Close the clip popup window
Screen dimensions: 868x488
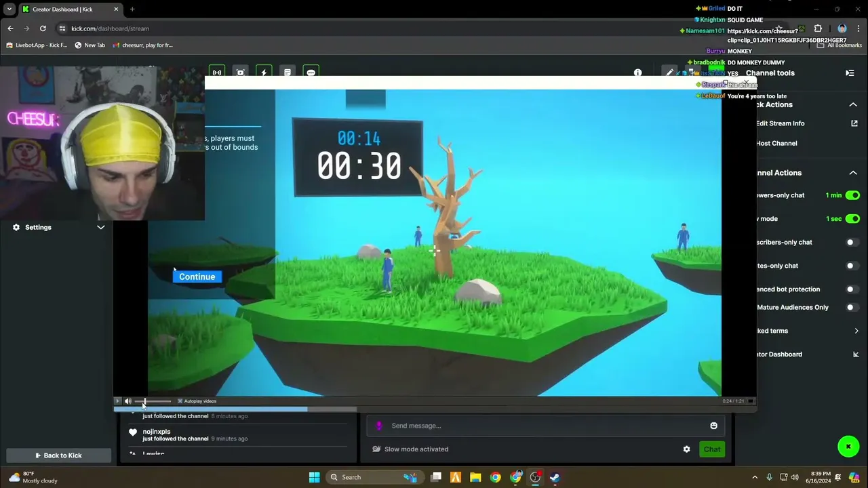[x=746, y=82]
